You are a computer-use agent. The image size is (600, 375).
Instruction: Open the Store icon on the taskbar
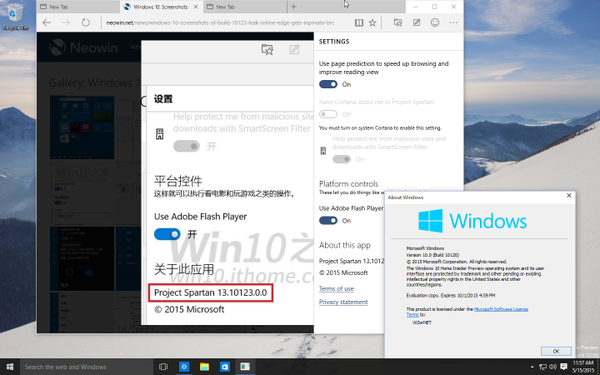(225, 367)
